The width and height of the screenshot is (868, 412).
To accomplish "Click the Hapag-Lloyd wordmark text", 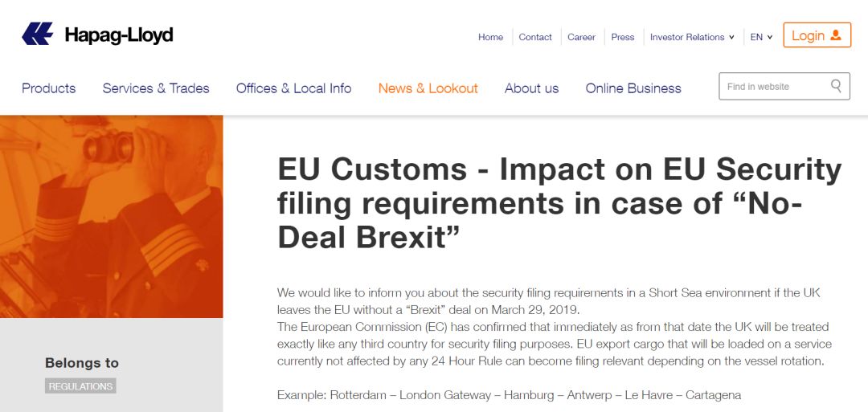I will [x=118, y=35].
